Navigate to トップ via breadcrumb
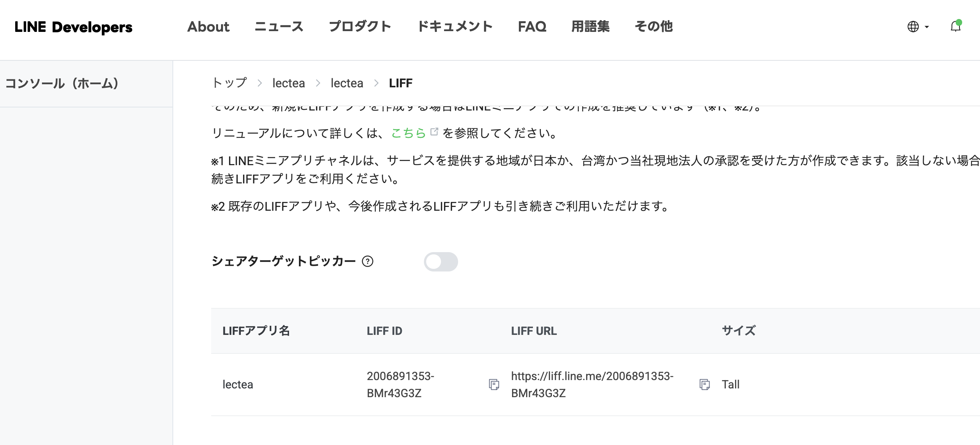980x445 pixels. 229,83
